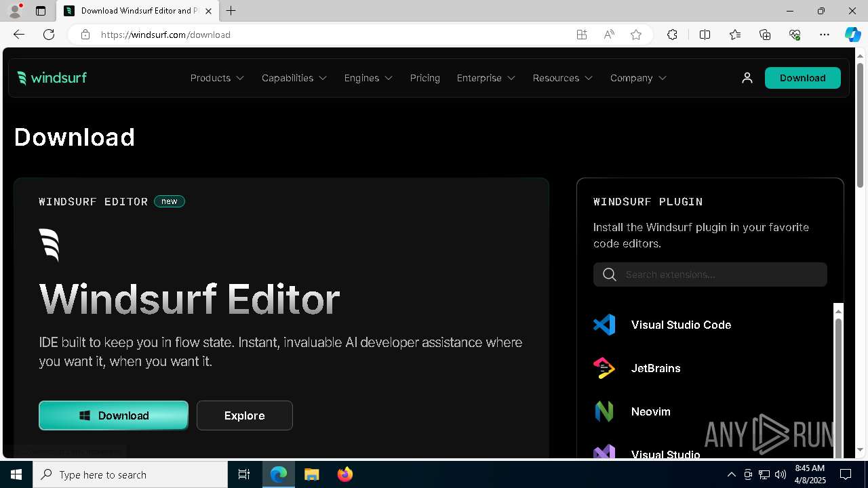The width and height of the screenshot is (868, 488).
Task: Click the network icon in system tray
Action: click(764, 474)
